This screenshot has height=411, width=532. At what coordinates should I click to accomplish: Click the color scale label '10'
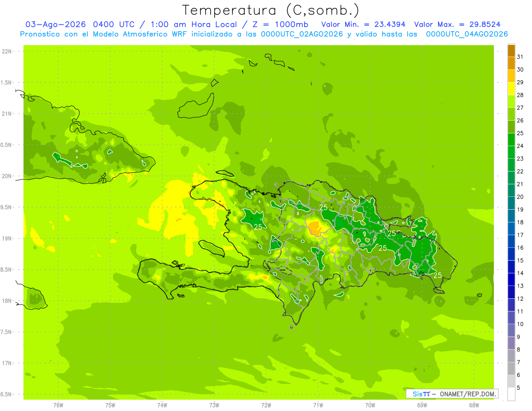(520, 324)
